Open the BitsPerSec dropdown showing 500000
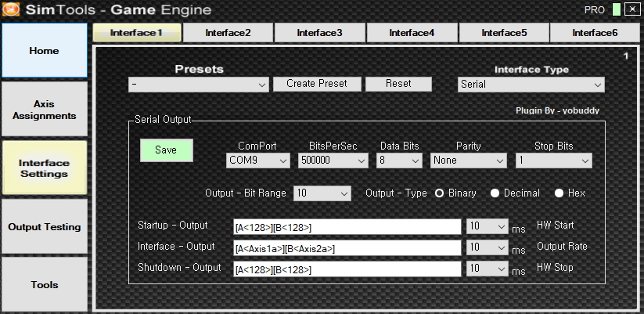The height and width of the screenshot is (314, 644). pos(333,161)
